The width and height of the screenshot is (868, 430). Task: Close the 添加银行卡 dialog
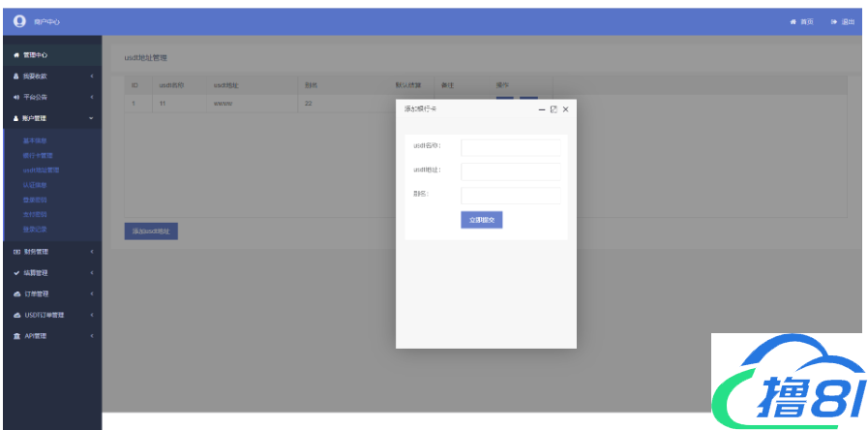point(566,109)
